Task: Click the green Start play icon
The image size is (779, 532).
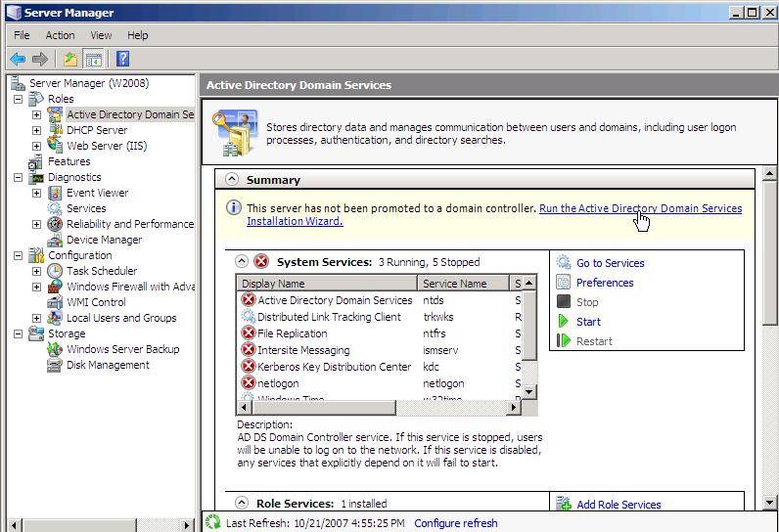Action: [564, 321]
